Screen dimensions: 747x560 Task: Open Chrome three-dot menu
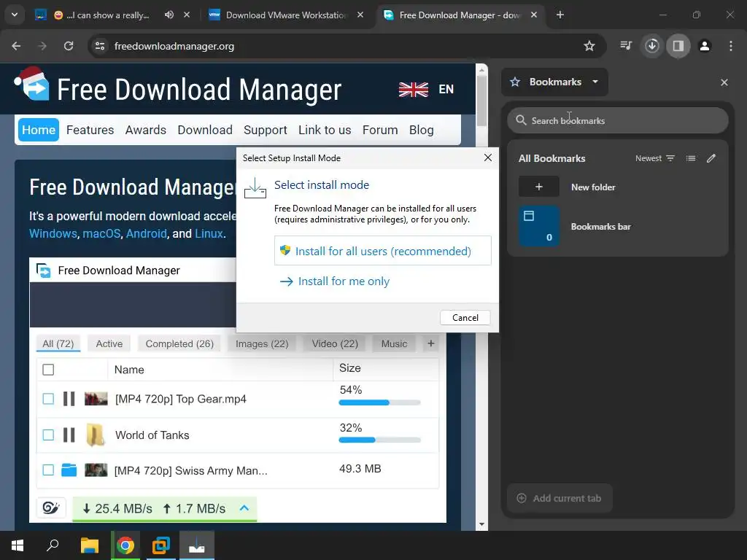[731, 46]
